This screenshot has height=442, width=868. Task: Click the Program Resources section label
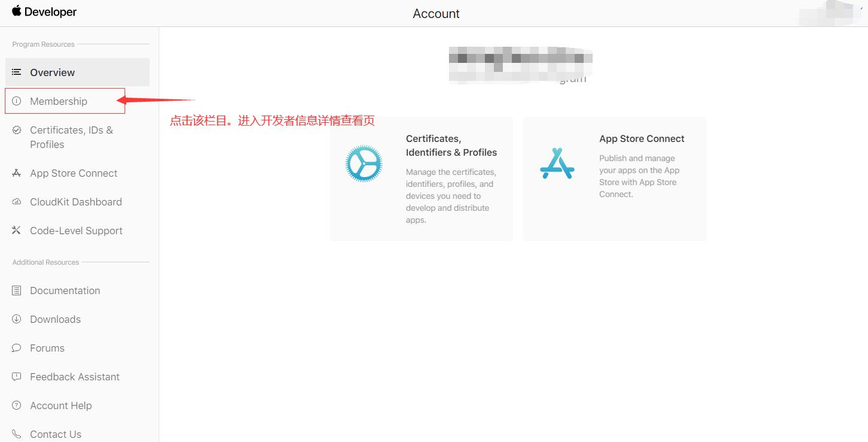click(43, 44)
